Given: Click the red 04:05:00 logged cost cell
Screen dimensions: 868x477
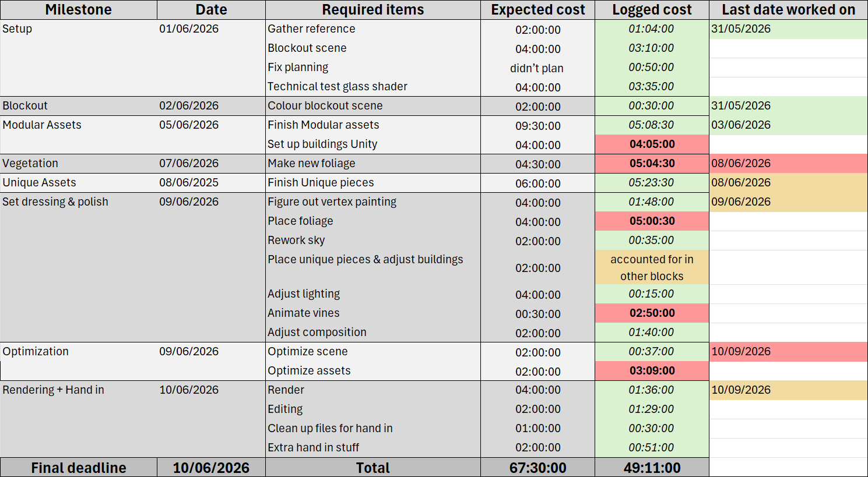Looking at the screenshot, I should click(x=652, y=144).
